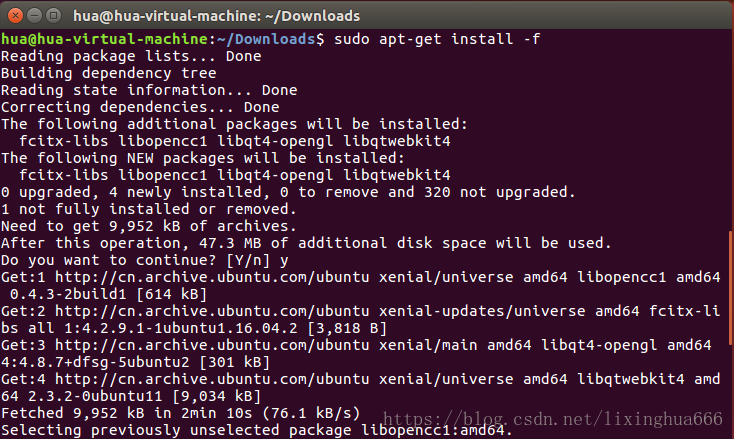
Task: Click '1 not fully installed or removed.'
Action: (x=149, y=209)
